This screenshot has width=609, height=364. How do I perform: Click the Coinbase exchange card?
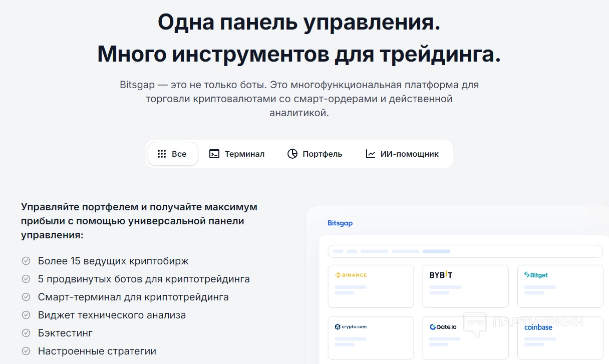pyautogui.click(x=560, y=338)
